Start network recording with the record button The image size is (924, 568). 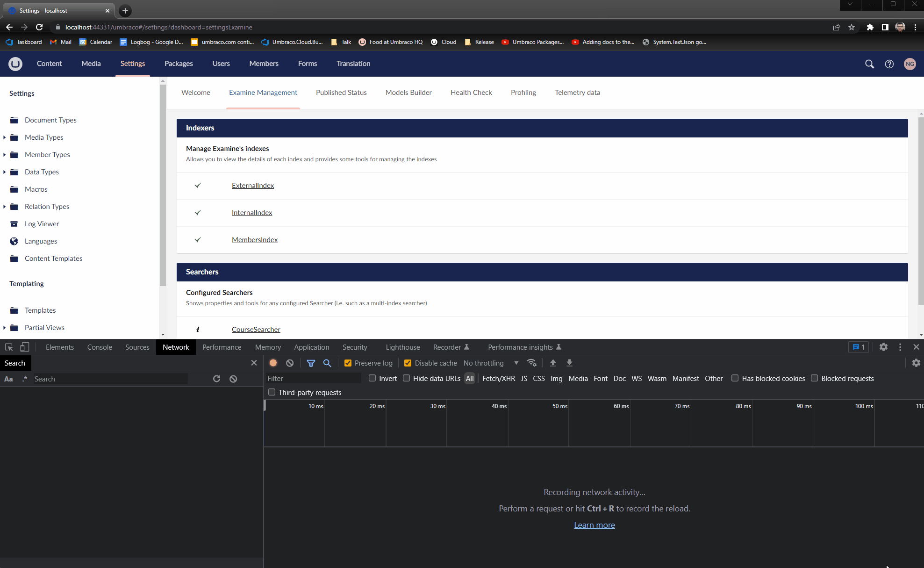[x=273, y=363]
